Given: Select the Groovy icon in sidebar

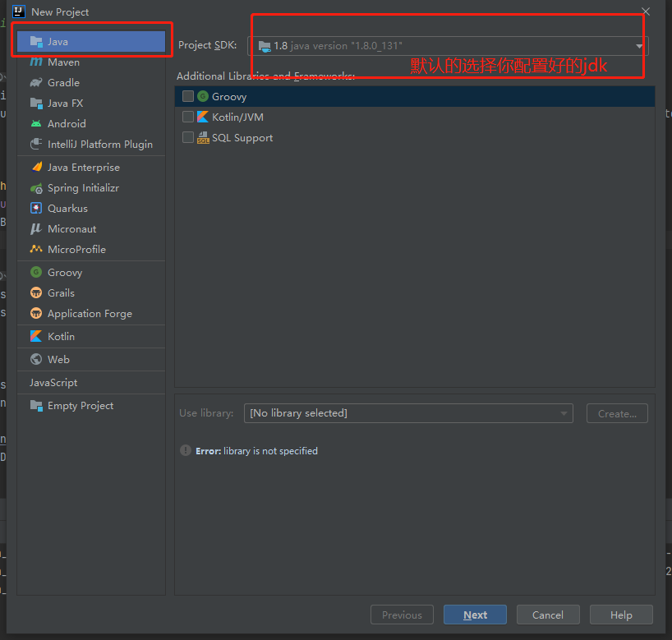Looking at the screenshot, I should click(x=36, y=272).
